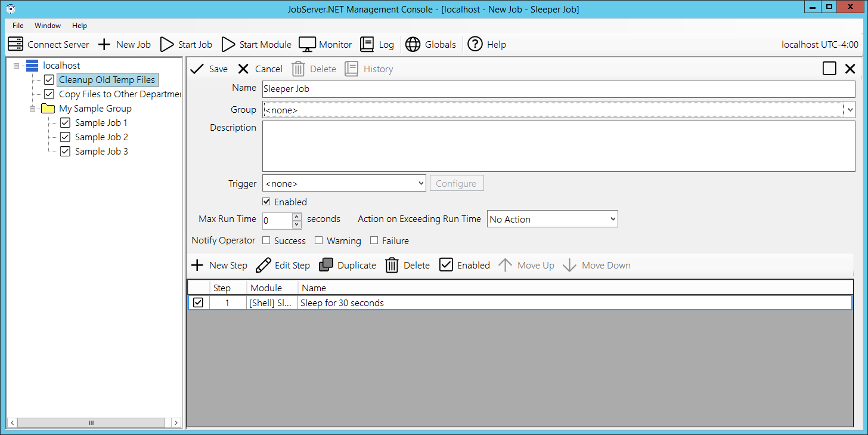Open the File menu
The height and width of the screenshot is (435, 868).
(18, 26)
